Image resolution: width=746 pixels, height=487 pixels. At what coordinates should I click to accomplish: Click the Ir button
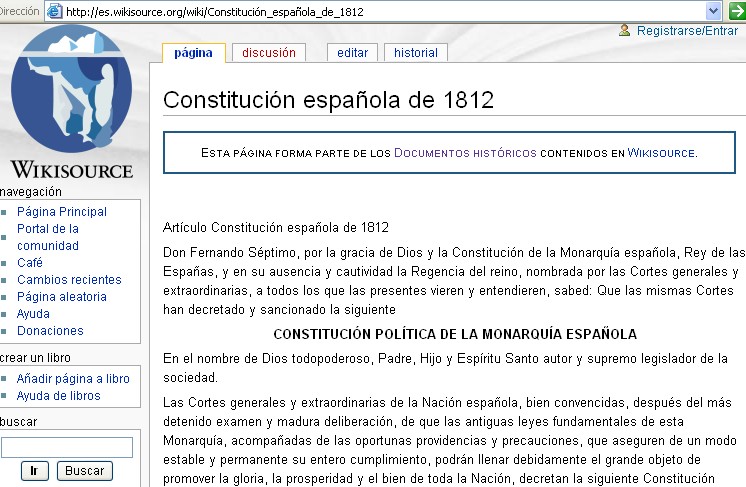[x=34, y=471]
